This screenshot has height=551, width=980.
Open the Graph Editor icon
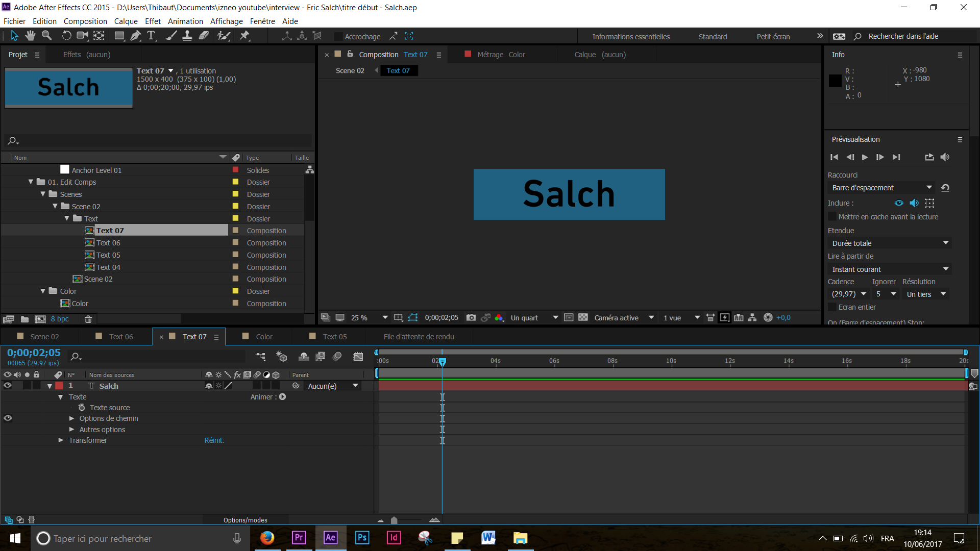(358, 357)
